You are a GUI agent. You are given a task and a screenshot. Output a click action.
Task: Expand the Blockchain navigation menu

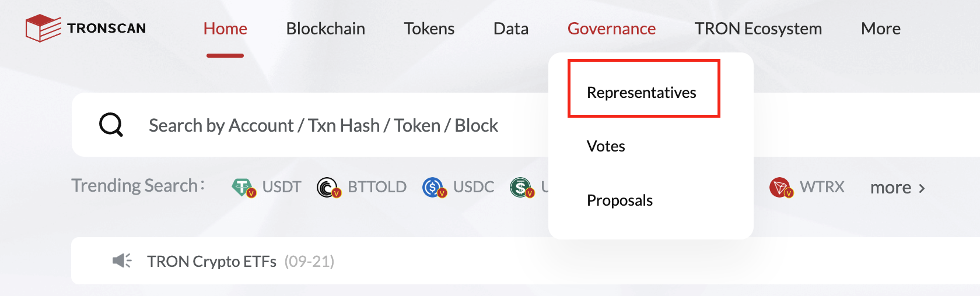click(x=325, y=29)
